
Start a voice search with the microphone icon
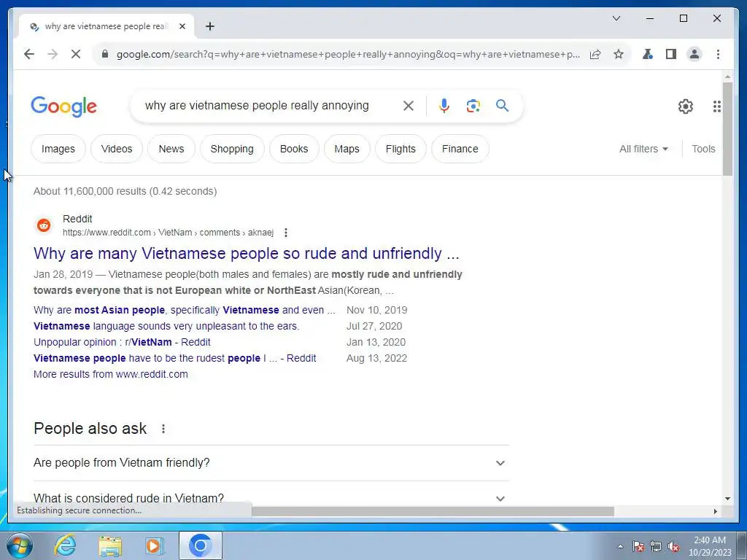coord(444,106)
